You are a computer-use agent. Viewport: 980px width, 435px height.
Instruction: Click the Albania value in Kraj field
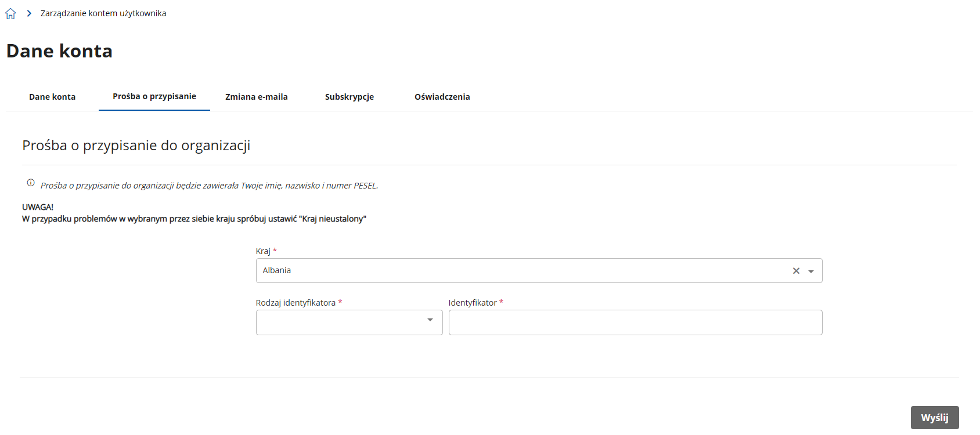[277, 270]
